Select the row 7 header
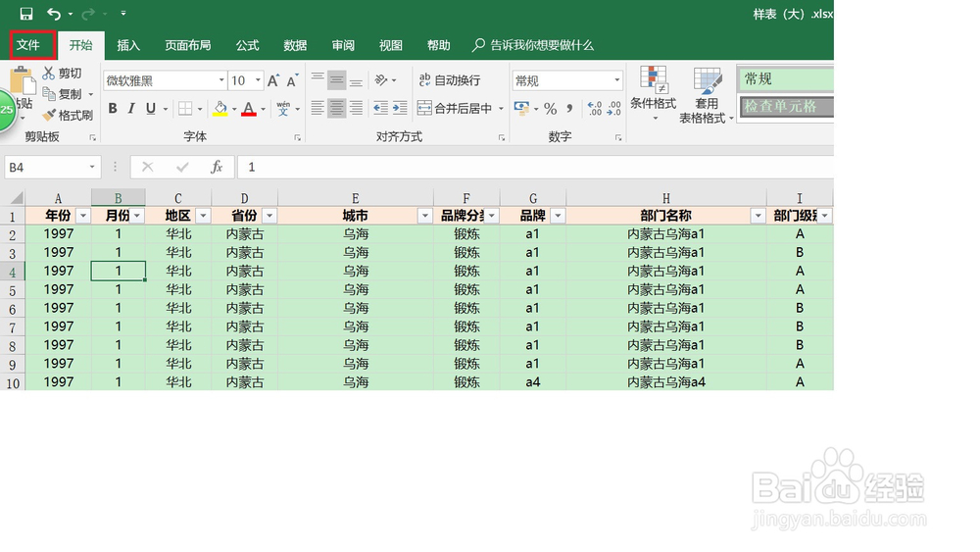 tap(13, 326)
